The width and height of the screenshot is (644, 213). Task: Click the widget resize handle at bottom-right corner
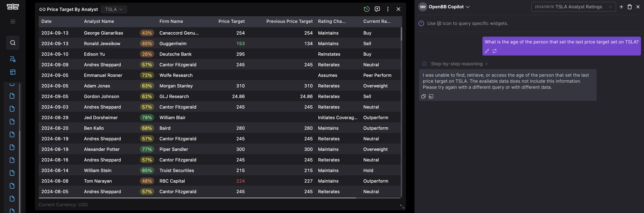point(402,207)
